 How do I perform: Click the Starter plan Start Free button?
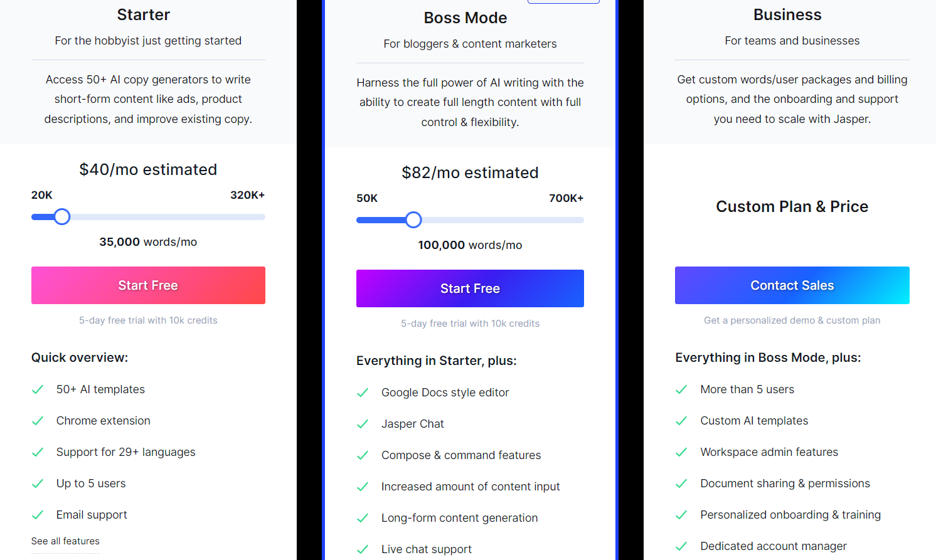click(148, 285)
